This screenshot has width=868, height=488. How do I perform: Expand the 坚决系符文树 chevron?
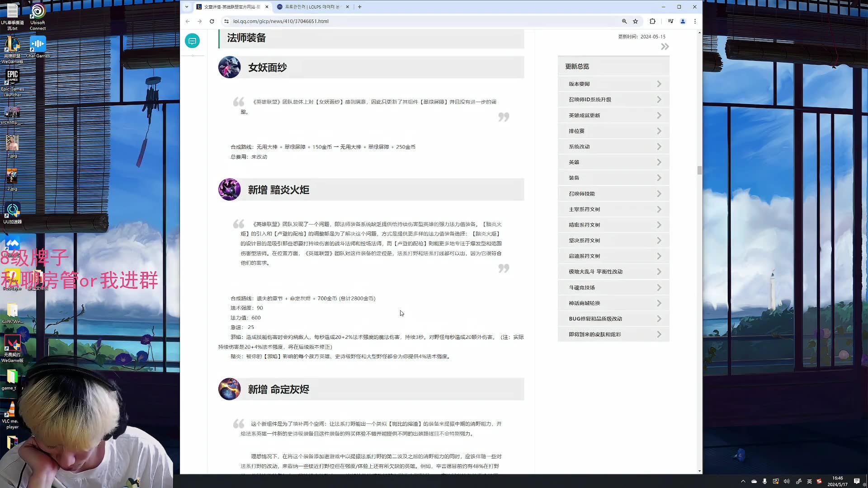pyautogui.click(x=659, y=240)
